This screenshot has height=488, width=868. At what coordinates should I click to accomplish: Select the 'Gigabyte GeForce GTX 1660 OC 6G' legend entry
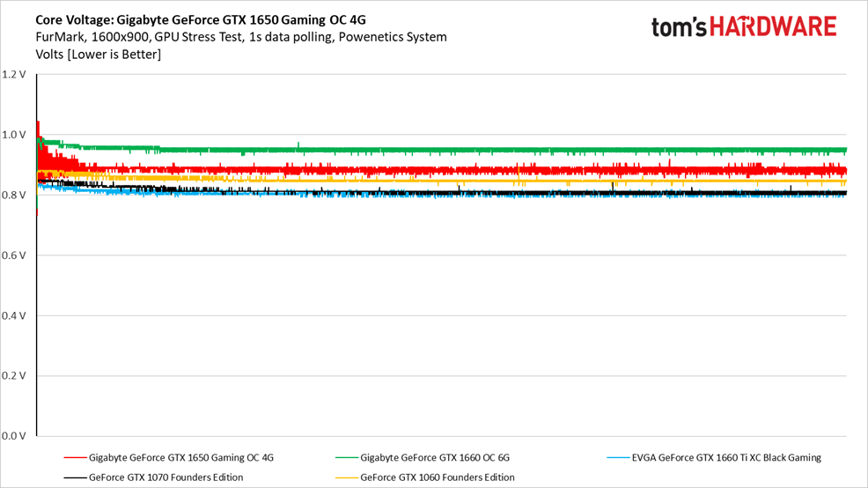[x=423, y=457]
